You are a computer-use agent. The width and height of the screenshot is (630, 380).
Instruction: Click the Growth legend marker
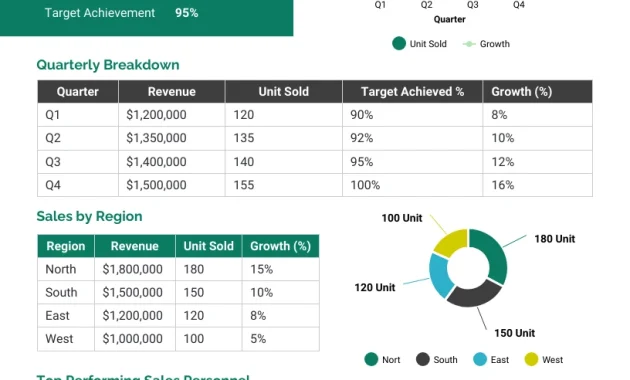click(x=469, y=44)
